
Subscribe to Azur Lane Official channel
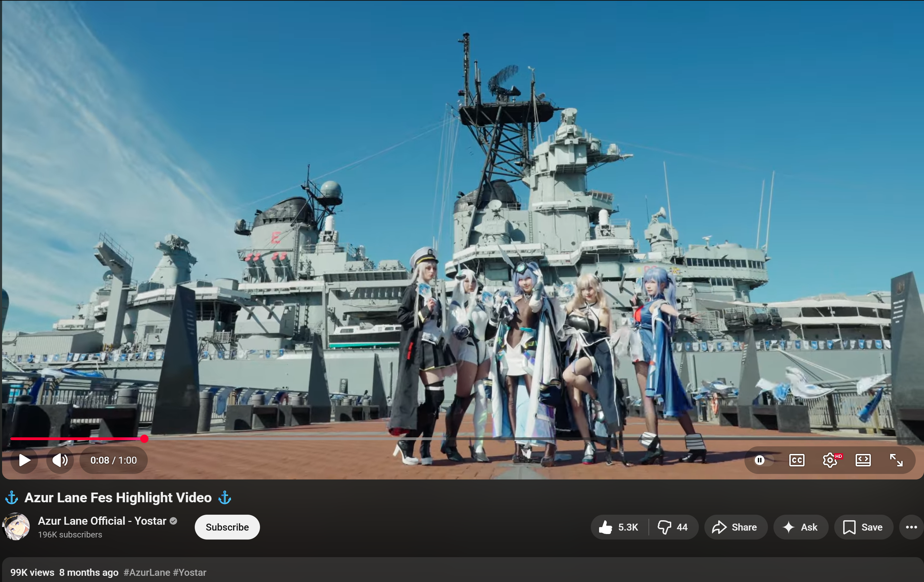tap(227, 527)
